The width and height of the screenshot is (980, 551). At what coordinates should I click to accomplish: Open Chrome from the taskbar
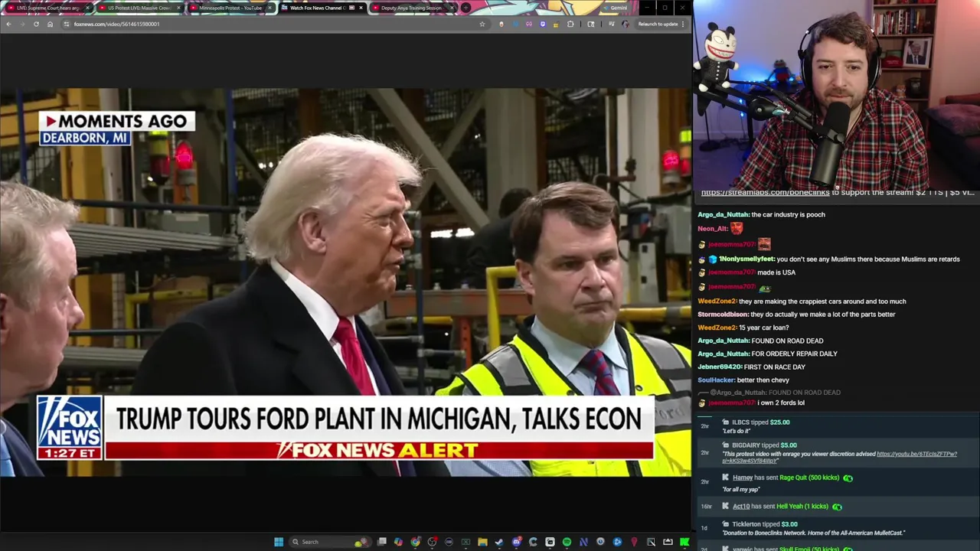coord(415,542)
